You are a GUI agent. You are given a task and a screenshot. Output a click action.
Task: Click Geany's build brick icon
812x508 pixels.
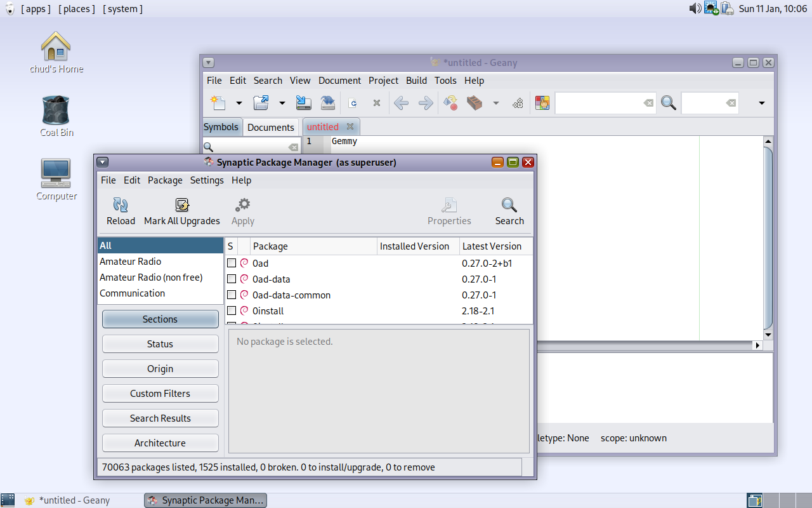coord(475,103)
